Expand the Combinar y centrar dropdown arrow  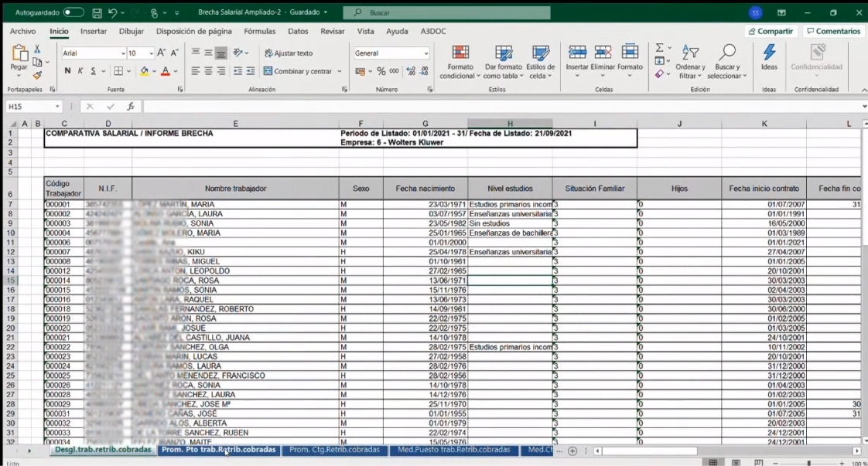tap(339, 71)
